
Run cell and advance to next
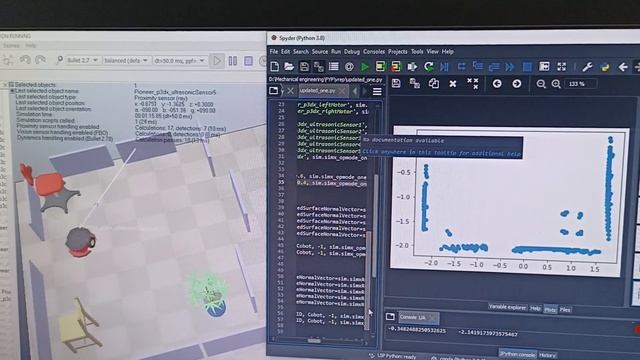(x=396, y=67)
